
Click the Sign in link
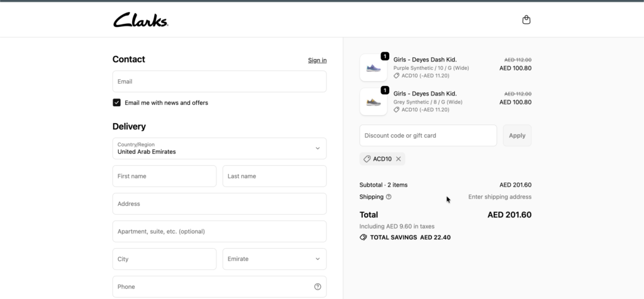pos(317,60)
